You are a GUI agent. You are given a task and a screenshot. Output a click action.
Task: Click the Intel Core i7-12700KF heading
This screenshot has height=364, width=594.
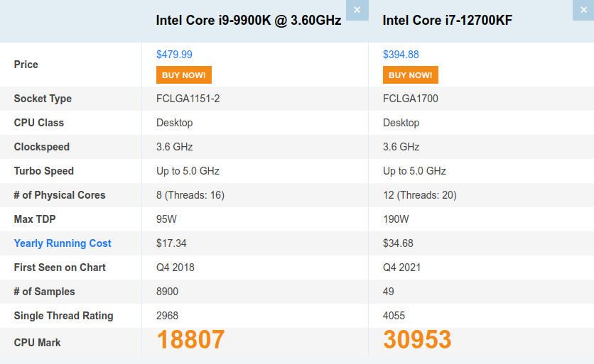[x=448, y=21]
